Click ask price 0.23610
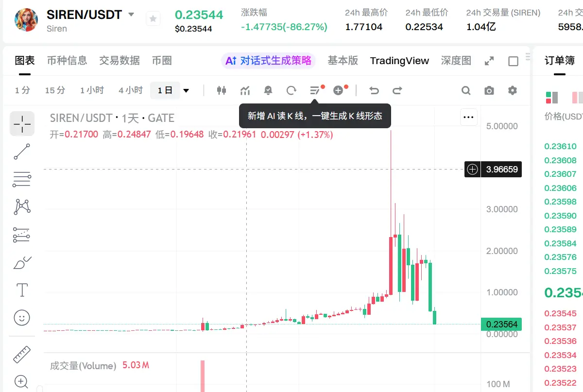Image resolution: width=583 pixels, height=392 pixels. (x=560, y=146)
